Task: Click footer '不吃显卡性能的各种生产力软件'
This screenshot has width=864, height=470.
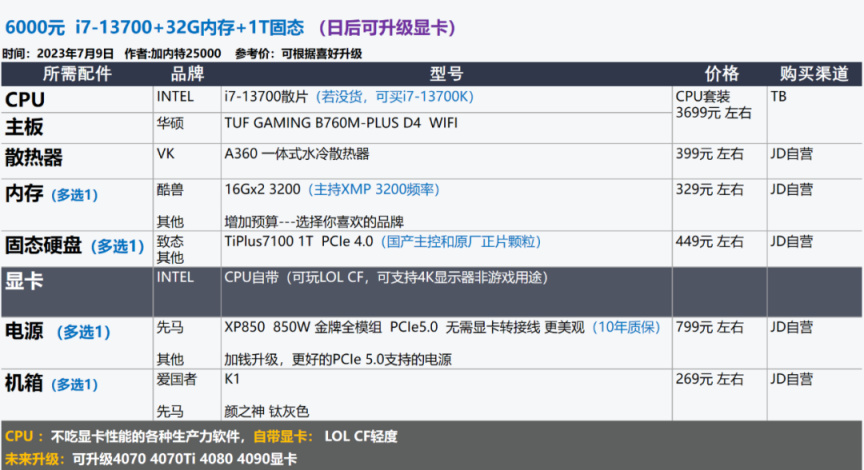Action: coord(145,436)
